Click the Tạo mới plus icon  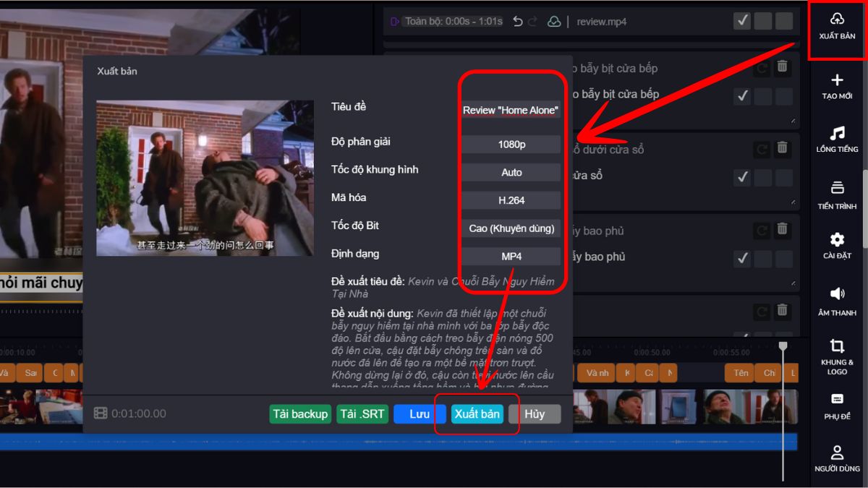pyautogui.click(x=837, y=86)
